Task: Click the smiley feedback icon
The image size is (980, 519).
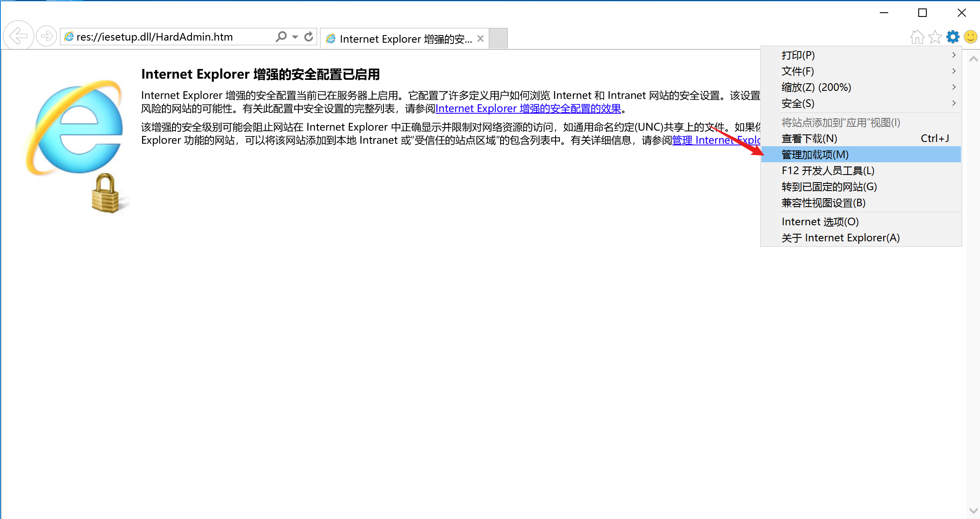Action: pyautogui.click(x=971, y=37)
